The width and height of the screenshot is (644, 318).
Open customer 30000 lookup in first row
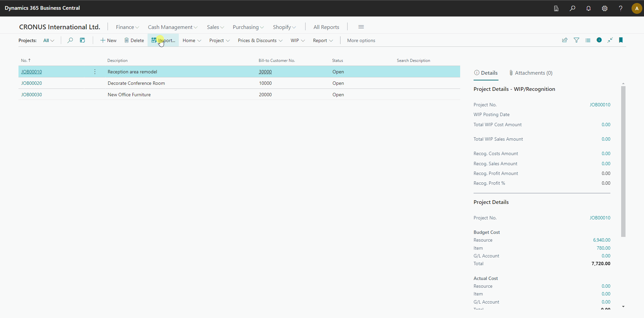[x=265, y=72]
